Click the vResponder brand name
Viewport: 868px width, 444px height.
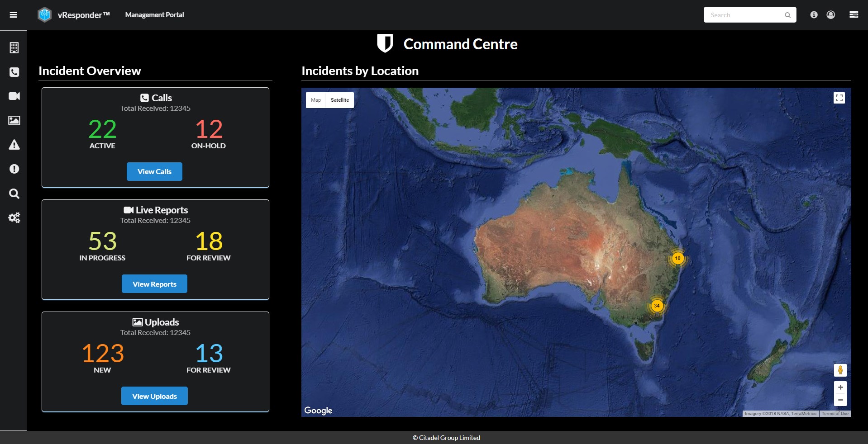(84, 15)
